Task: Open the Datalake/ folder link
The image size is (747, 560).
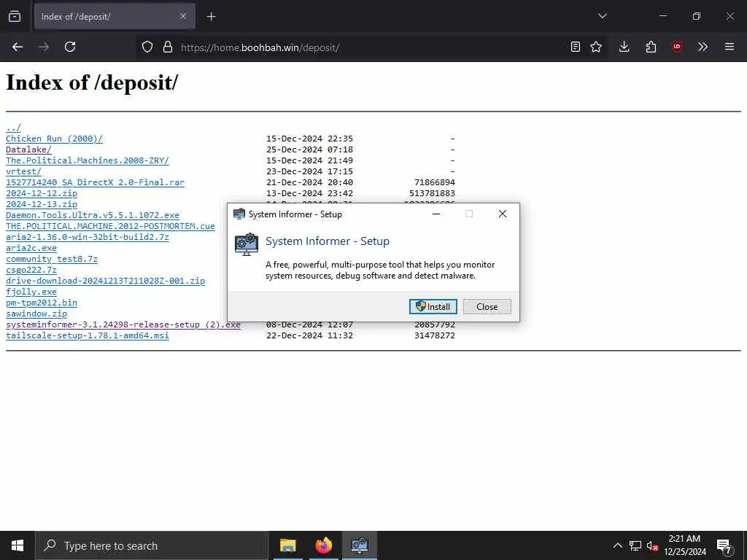Action: coord(28,149)
